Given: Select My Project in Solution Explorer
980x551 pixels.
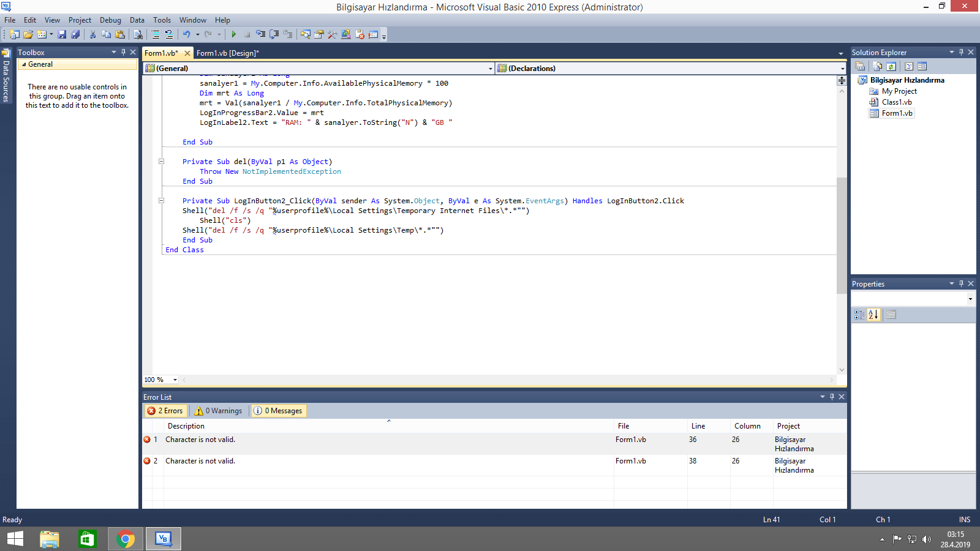Looking at the screenshot, I should coord(899,91).
